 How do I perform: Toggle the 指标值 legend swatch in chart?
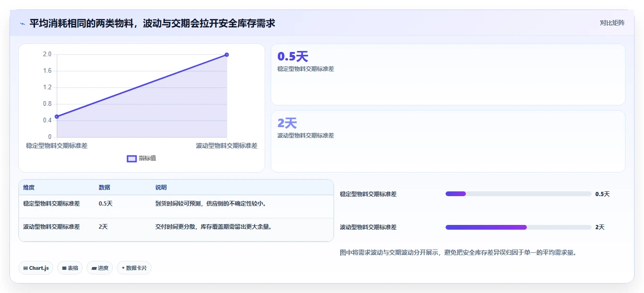pos(132,159)
